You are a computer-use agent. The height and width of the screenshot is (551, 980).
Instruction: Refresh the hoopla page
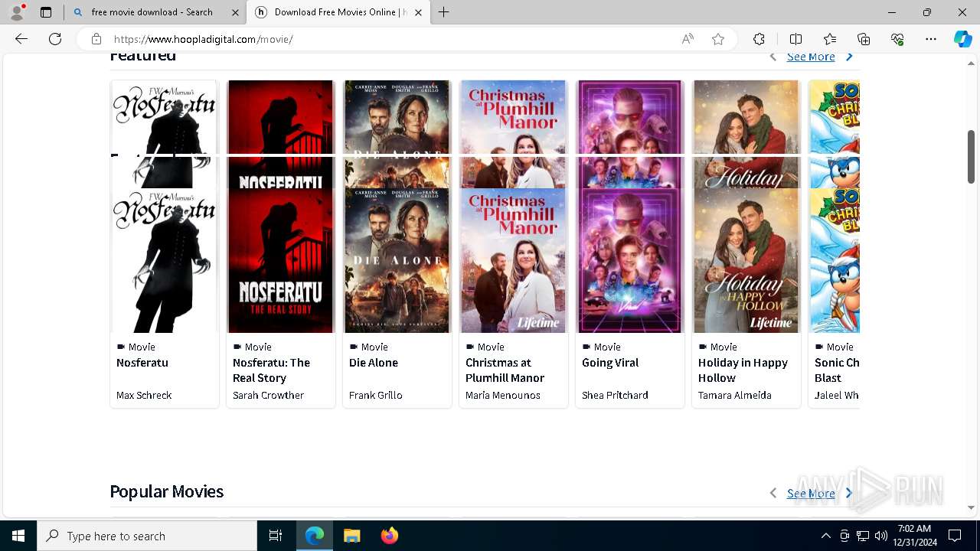pyautogui.click(x=55, y=39)
